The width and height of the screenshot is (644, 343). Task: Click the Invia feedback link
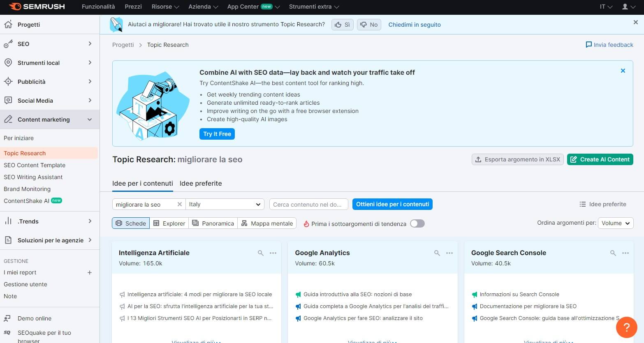pyautogui.click(x=609, y=45)
